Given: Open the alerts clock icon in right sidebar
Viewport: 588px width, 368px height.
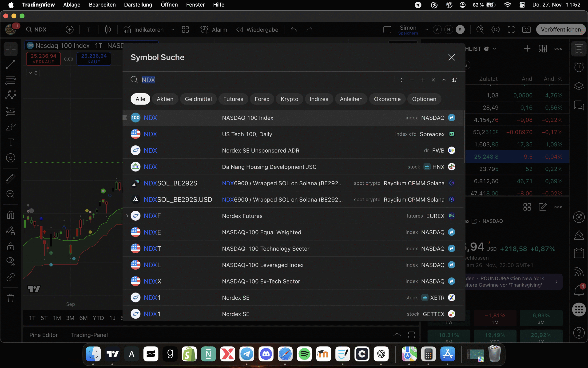Looking at the screenshot, I should [x=579, y=67].
